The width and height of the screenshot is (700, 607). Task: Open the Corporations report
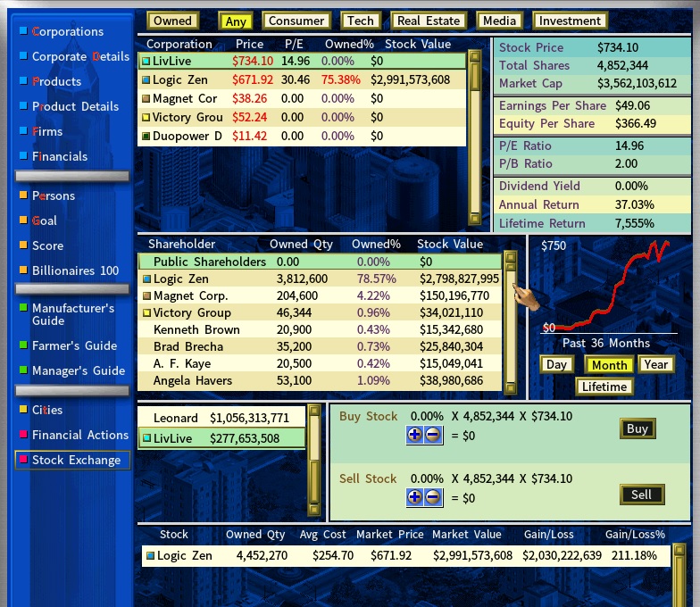click(68, 32)
